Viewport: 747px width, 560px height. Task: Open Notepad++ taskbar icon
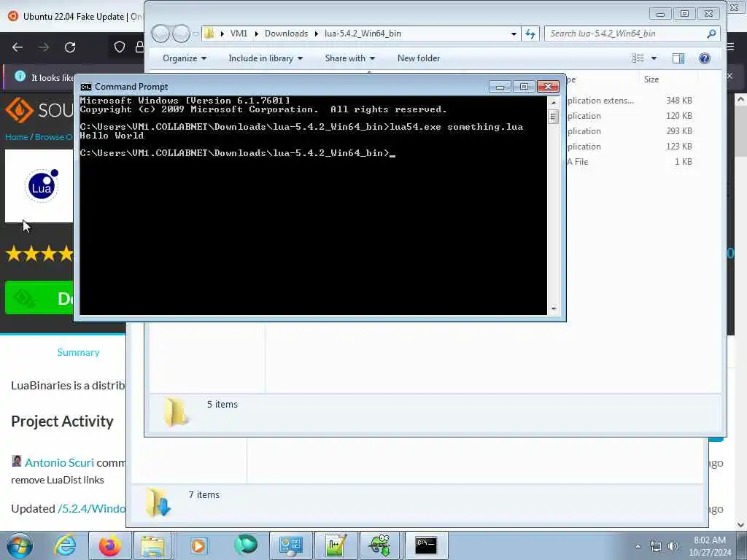click(336, 545)
